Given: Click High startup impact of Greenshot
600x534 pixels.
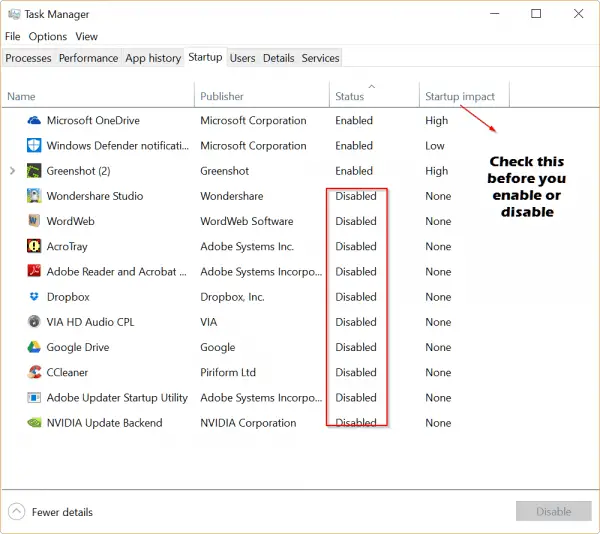Looking at the screenshot, I should pos(437,171).
